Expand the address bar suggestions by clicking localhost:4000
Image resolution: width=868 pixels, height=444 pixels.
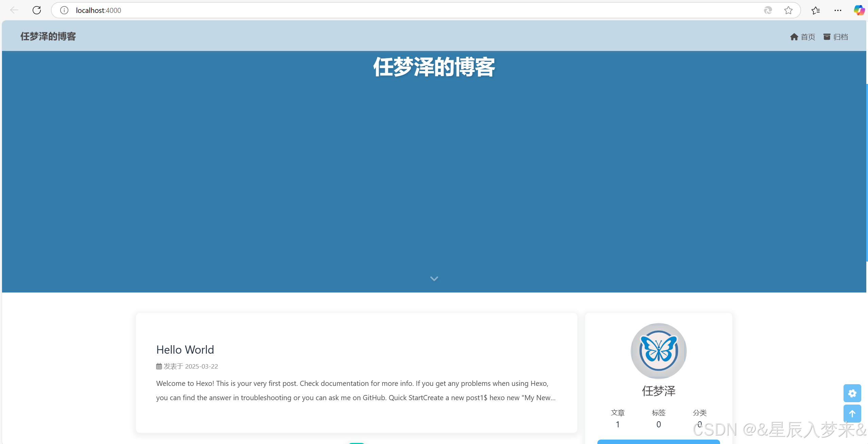click(99, 10)
